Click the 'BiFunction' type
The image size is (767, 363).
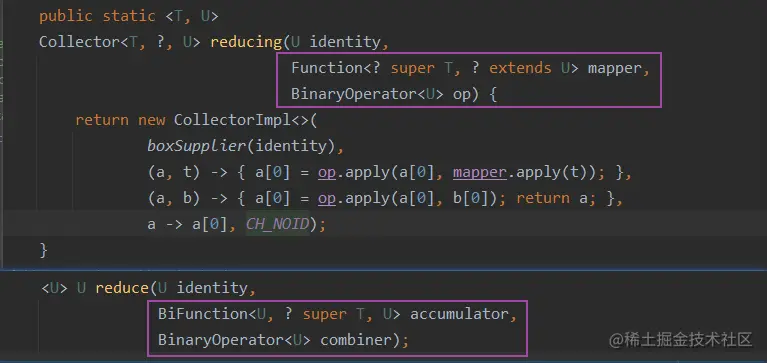coord(203,314)
